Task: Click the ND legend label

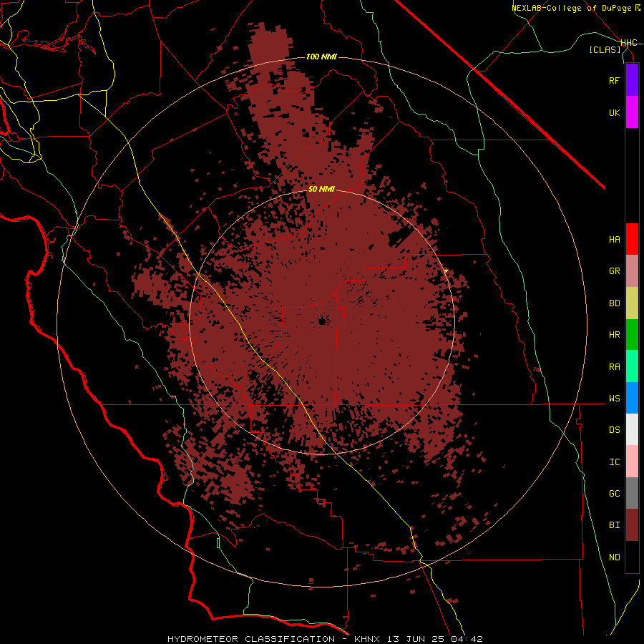Action: pyautogui.click(x=614, y=557)
